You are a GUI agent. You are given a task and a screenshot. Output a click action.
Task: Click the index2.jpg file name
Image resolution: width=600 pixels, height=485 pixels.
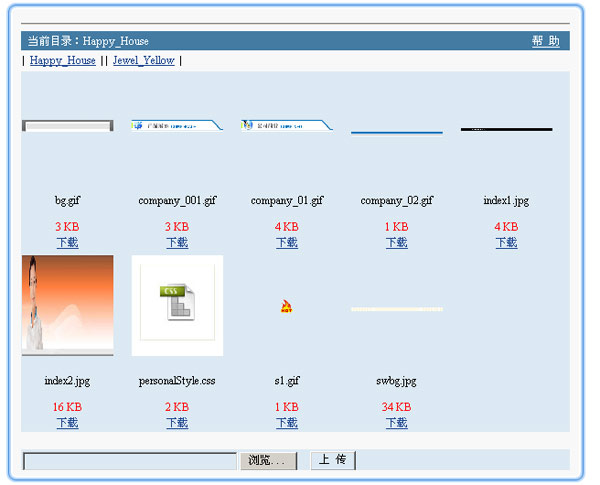67,381
